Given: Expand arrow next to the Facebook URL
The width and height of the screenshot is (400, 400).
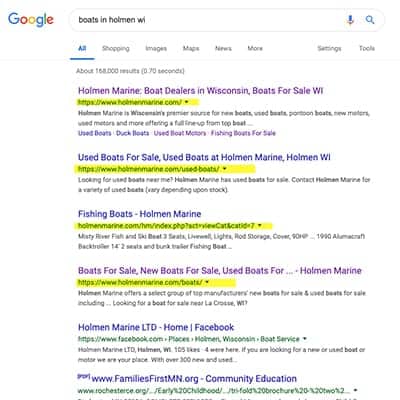Looking at the screenshot, I should [305, 339].
